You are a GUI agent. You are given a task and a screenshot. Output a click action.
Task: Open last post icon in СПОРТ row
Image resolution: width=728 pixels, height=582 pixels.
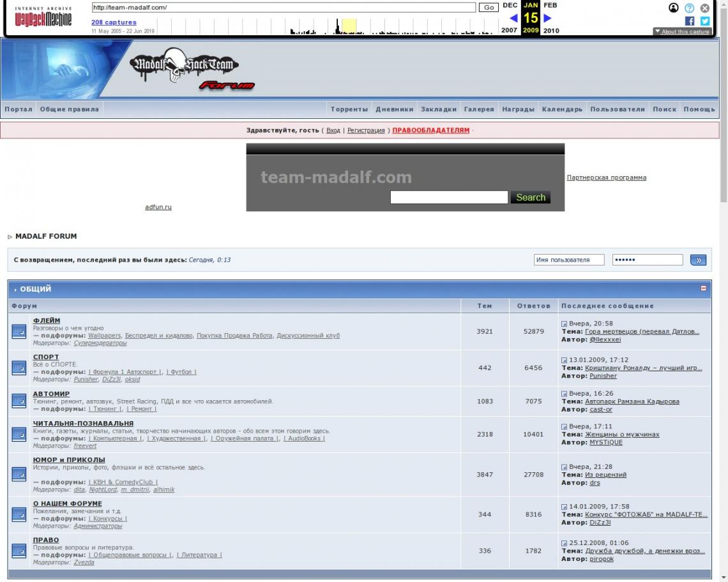click(564, 360)
